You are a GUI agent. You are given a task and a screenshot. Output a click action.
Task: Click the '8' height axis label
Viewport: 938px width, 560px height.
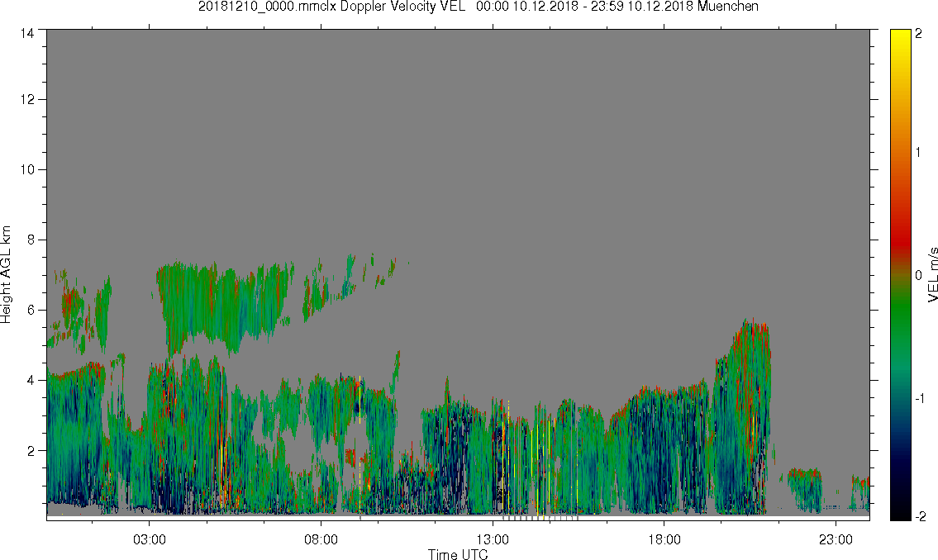[31, 240]
